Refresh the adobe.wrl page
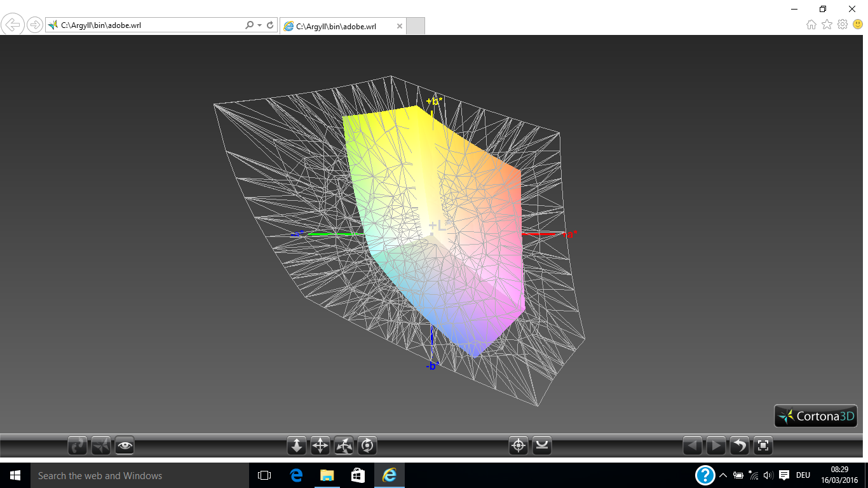Viewport: 868px width, 488px height. [x=270, y=25]
